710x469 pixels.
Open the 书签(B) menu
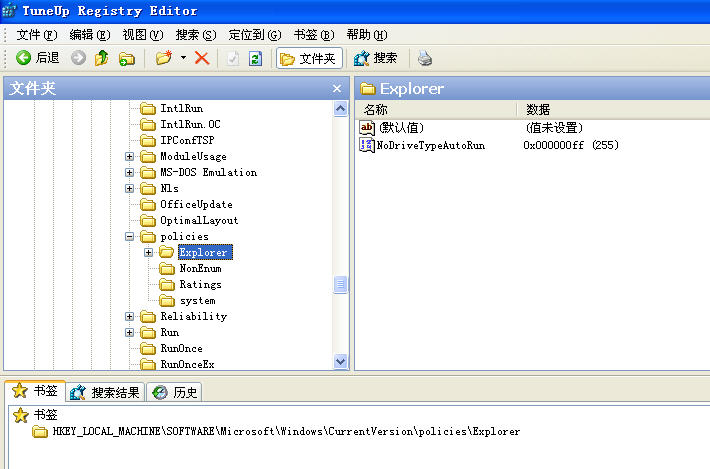313,35
